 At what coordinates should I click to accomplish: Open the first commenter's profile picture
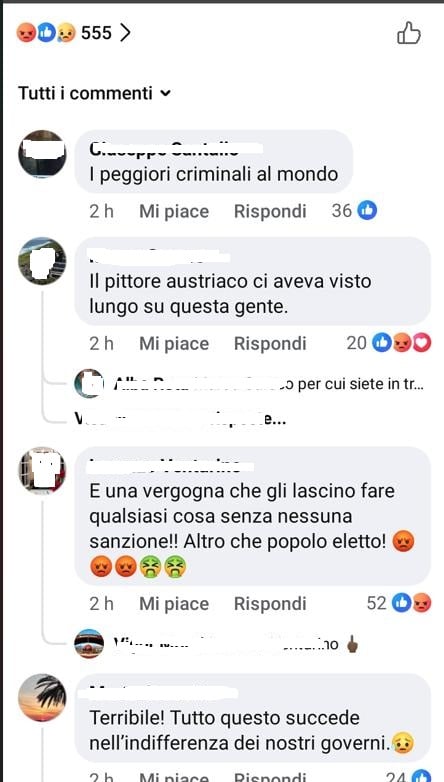click(x=42, y=154)
